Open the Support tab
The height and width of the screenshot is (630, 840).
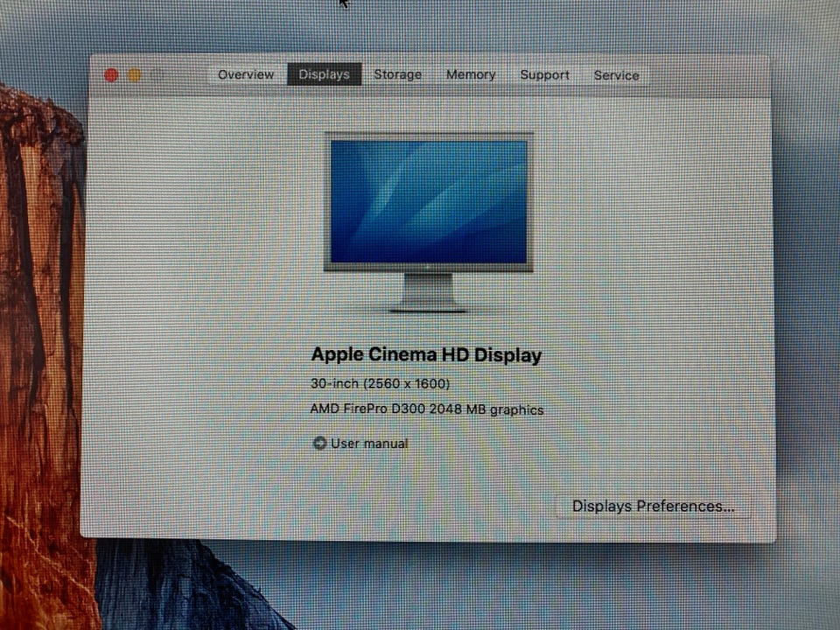pyautogui.click(x=544, y=75)
